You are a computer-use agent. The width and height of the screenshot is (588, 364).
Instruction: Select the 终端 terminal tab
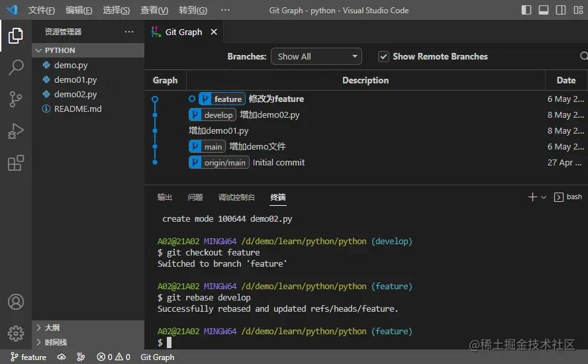click(x=278, y=197)
